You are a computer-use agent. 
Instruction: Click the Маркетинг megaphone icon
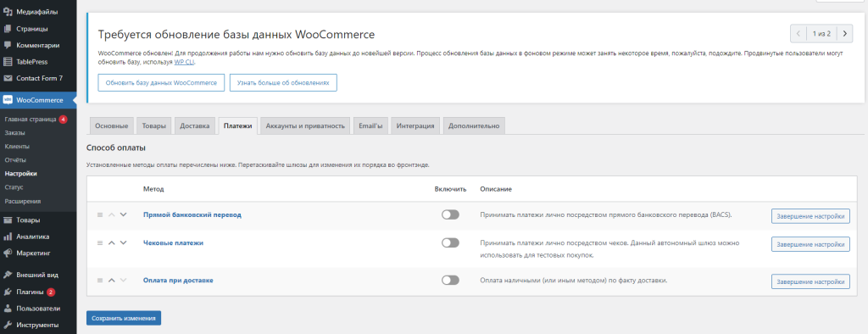coord(8,253)
